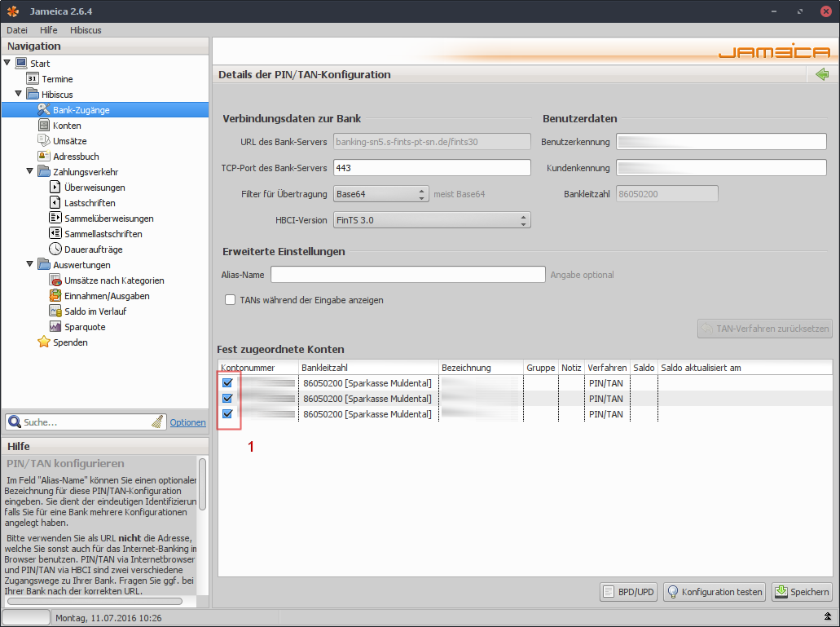Select Adressbuch in the navigation tree

coord(76,157)
